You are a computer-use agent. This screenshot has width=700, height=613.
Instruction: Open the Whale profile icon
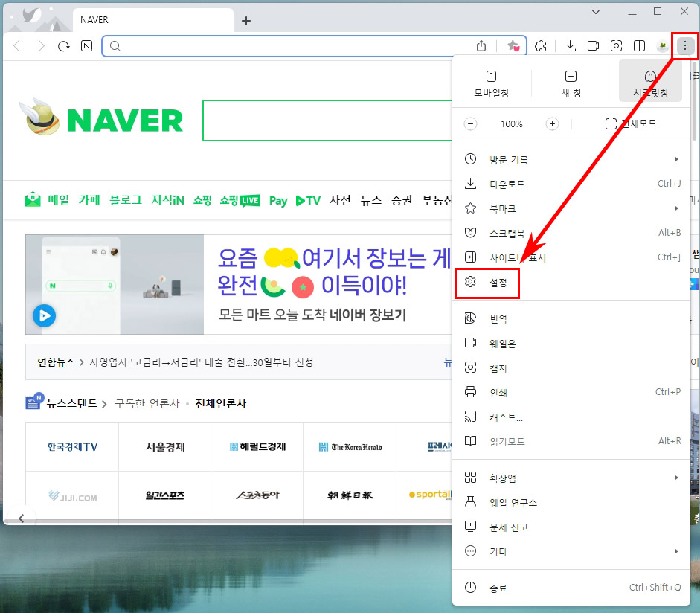coord(662,45)
